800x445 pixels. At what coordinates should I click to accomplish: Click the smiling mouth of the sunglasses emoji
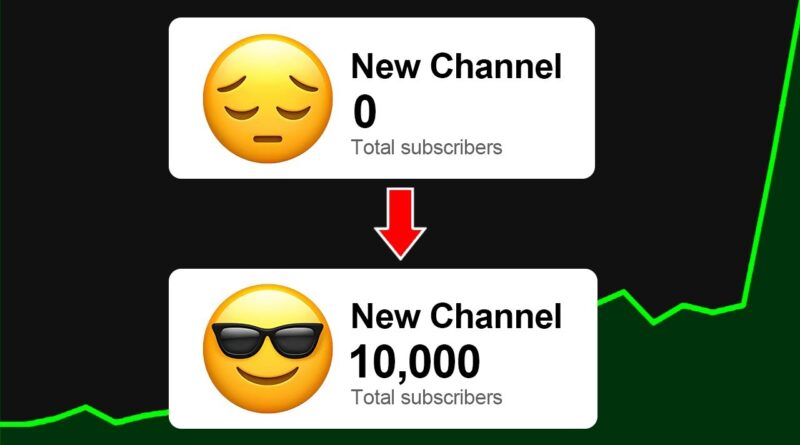(x=267, y=376)
